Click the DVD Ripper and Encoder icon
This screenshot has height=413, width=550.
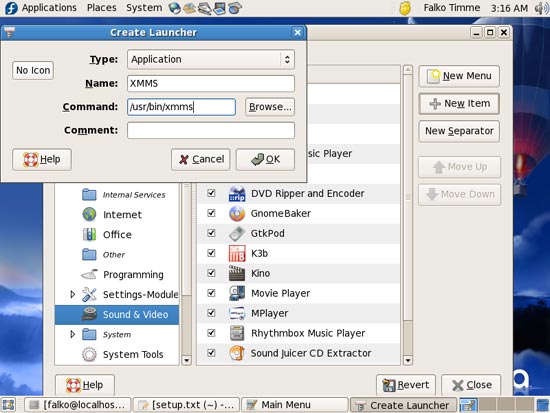point(237,193)
